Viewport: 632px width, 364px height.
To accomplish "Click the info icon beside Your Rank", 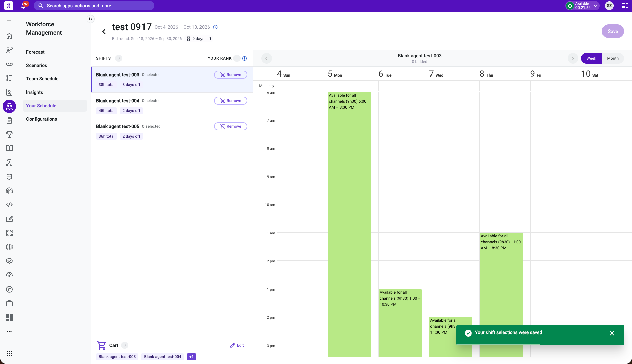I will 245,58.
